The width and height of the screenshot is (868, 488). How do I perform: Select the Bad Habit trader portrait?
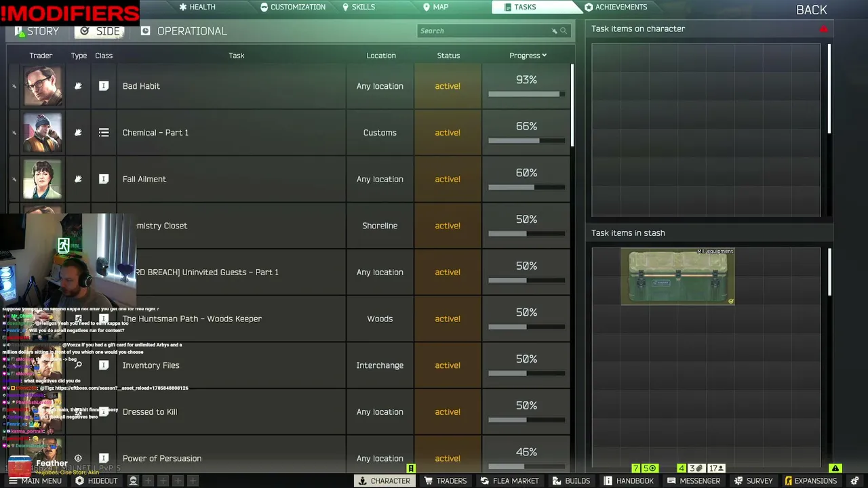[42, 86]
